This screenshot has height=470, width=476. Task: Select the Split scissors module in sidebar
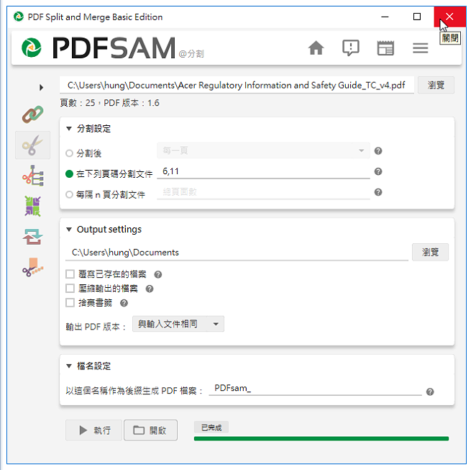click(x=32, y=145)
